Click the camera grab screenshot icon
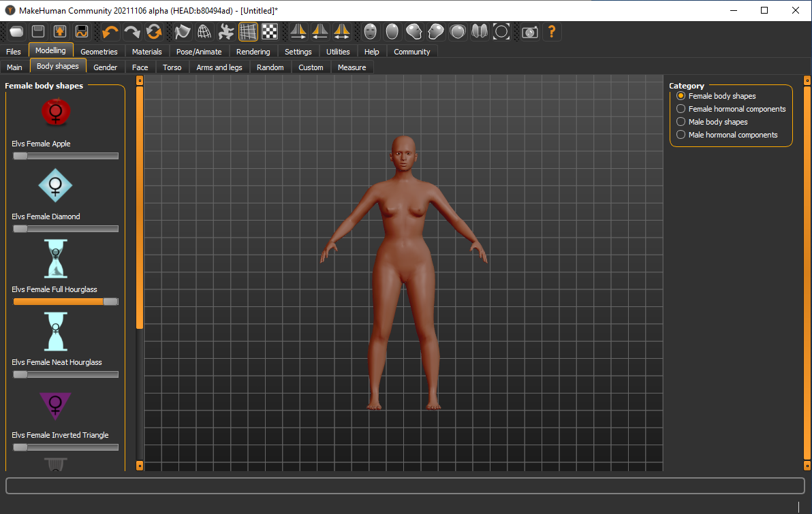The height and width of the screenshot is (514, 812). [530, 31]
